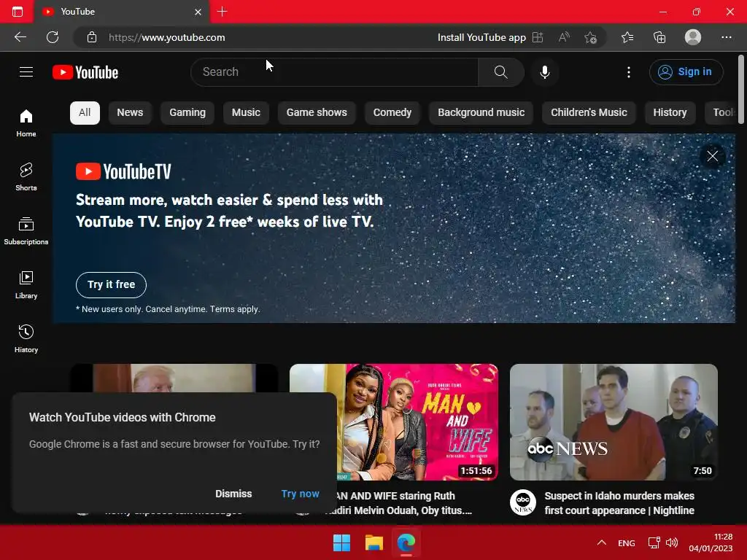Image resolution: width=747 pixels, height=560 pixels.
Task: Start voice search with microphone icon
Action: point(544,72)
